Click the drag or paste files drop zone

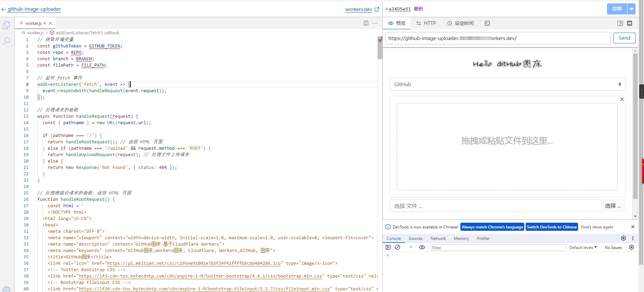click(x=507, y=147)
